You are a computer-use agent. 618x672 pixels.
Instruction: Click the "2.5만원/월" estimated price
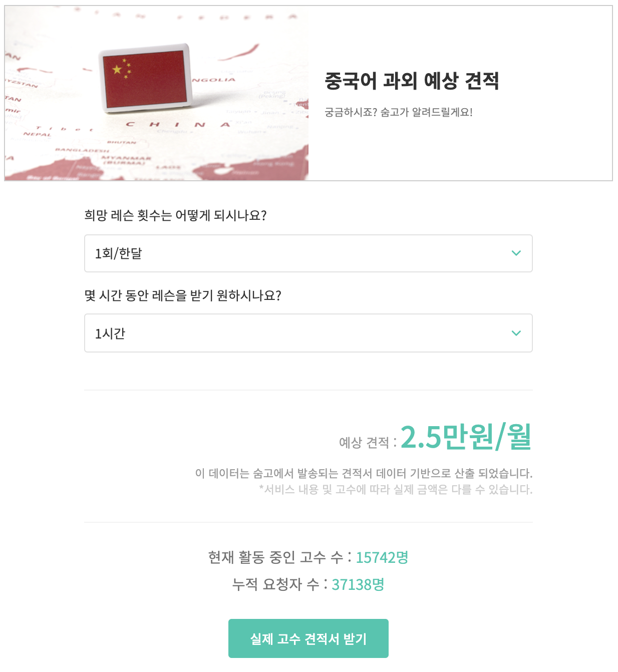pos(466,437)
